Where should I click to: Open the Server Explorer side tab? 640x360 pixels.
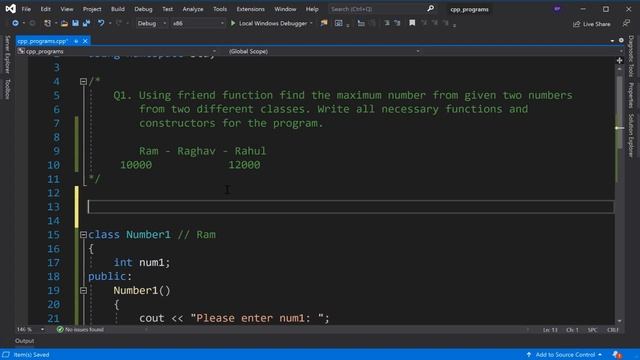(x=7, y=54)
